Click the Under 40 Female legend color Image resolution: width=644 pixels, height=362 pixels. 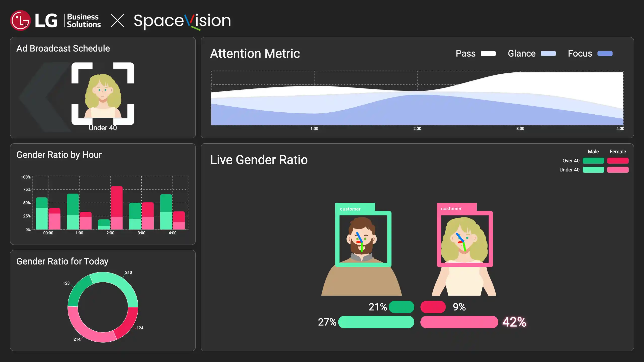[x=618, y=170]
